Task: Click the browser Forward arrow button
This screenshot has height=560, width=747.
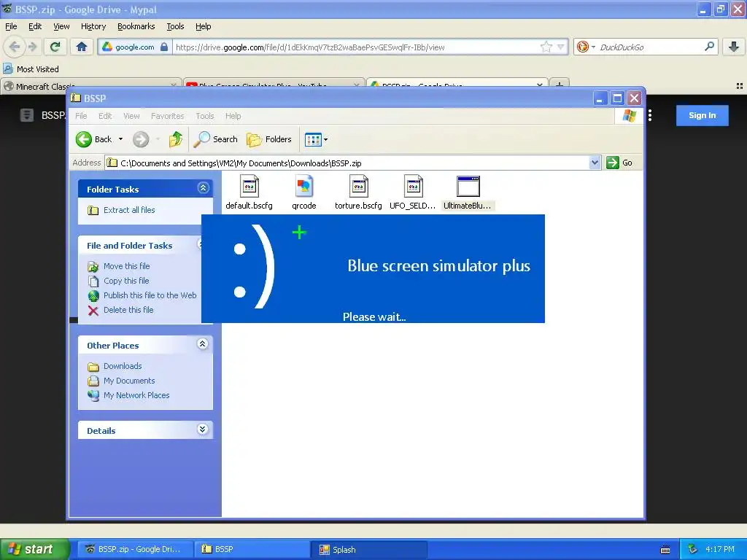Action: [32, 47]
